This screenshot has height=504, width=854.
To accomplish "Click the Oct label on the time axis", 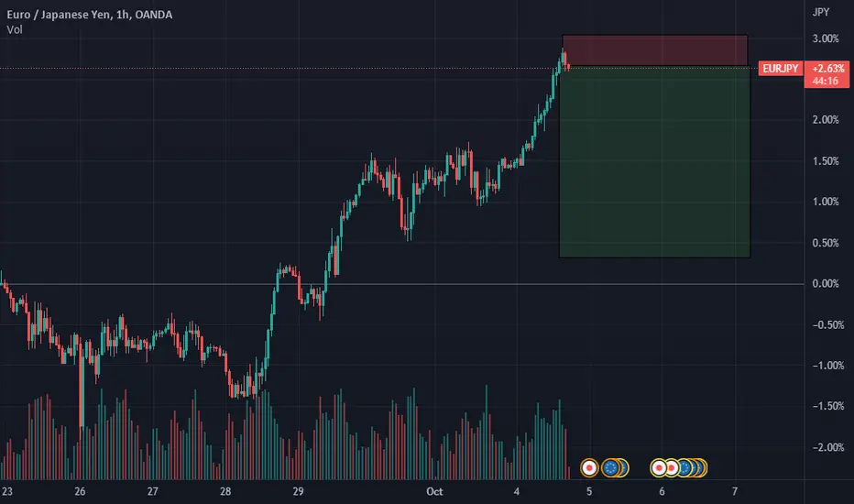I will coord(434,491).
